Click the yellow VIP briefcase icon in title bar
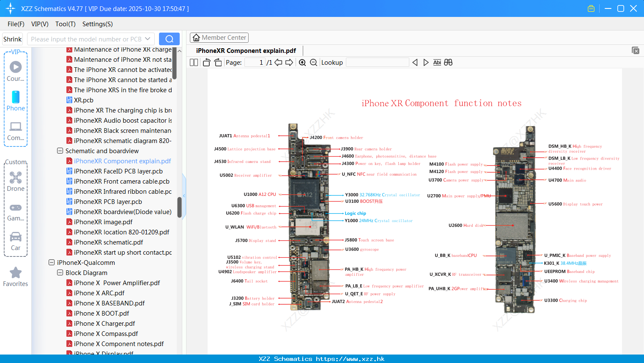The height and width of the screenshot is (363, 644). click(591, 8)
